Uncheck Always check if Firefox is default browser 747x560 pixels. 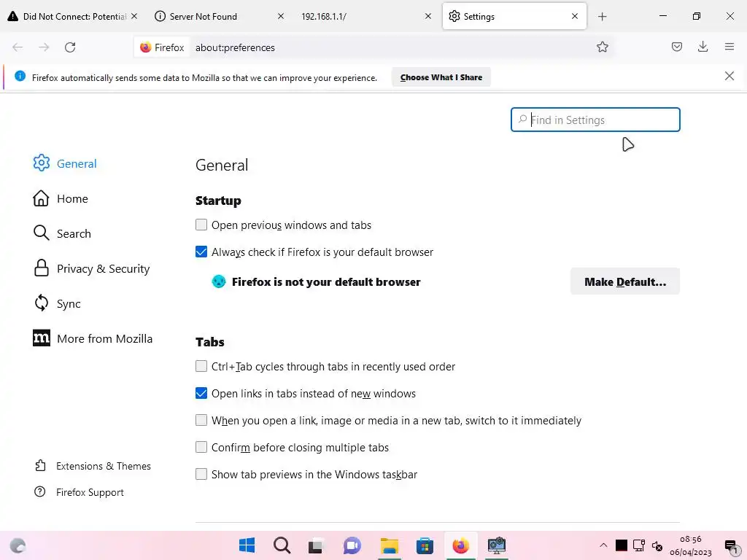point(201,252)
